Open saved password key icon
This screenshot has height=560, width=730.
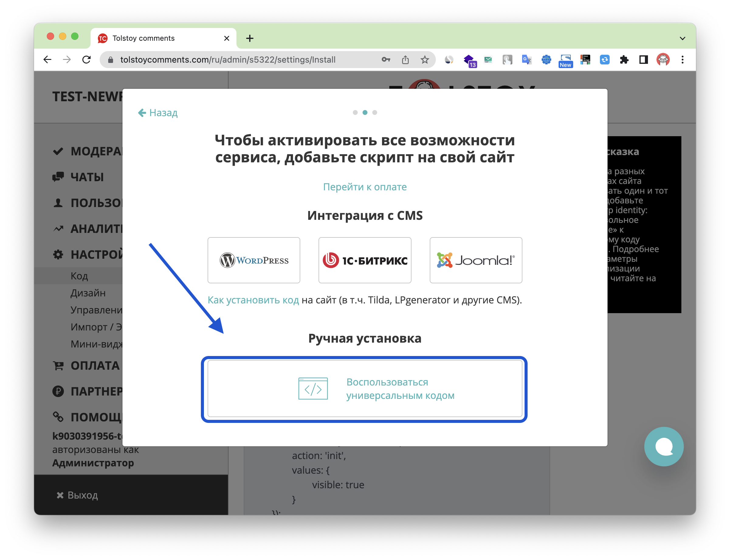coord(386,60)
